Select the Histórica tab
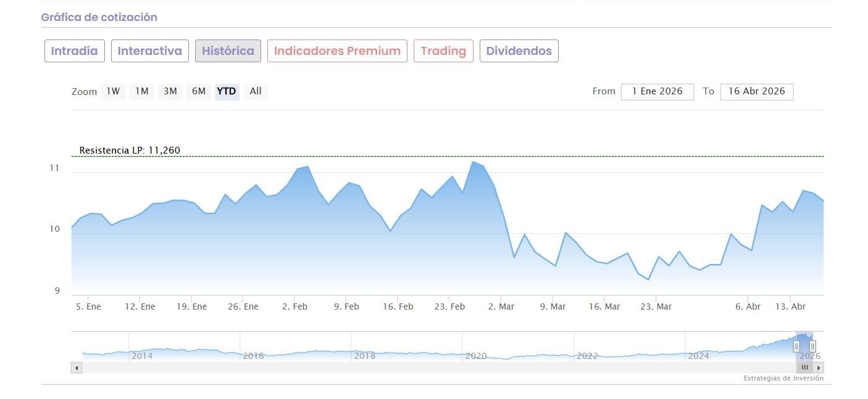Viewport: 868px width, 399px height. tap(228, 51)
